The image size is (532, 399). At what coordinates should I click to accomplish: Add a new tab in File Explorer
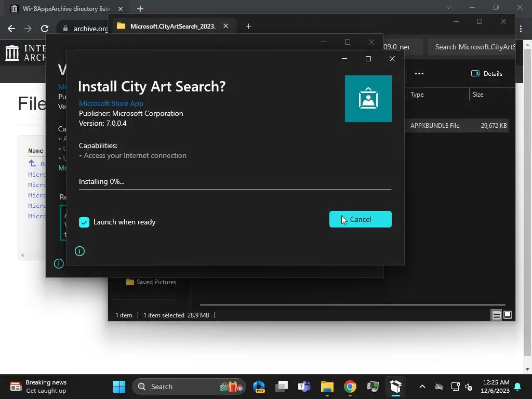(x=248, y=26)
